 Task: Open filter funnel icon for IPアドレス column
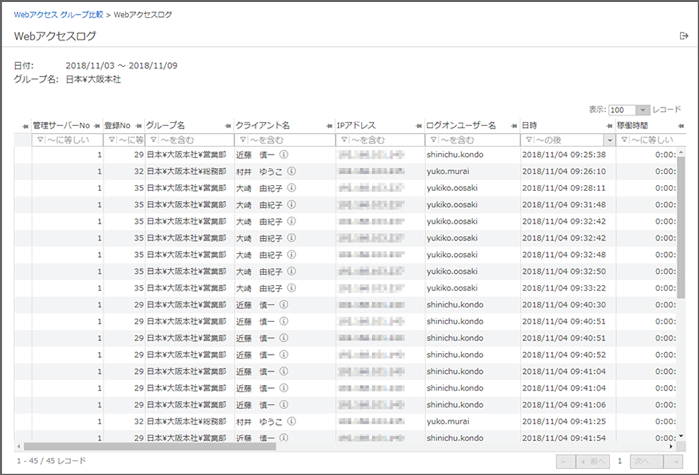(x=344, y=140)
